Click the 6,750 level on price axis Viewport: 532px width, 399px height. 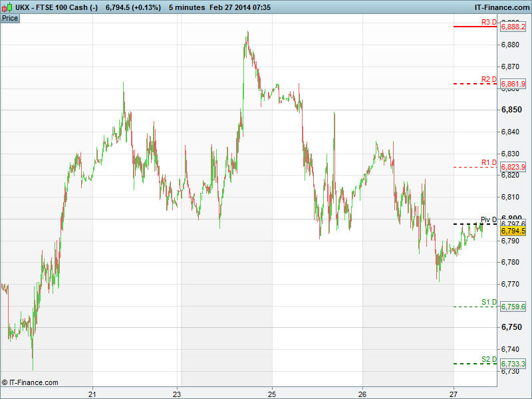(x=511, y=327)
